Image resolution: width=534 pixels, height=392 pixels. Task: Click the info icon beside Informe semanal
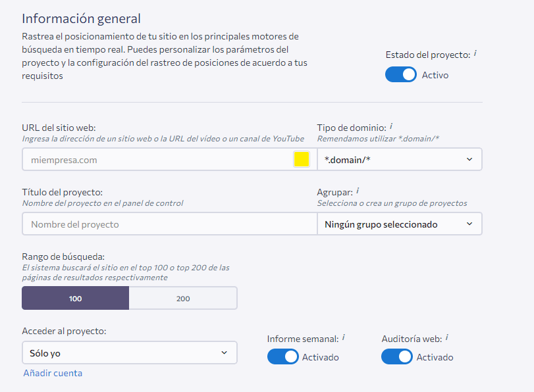(343, 337)
